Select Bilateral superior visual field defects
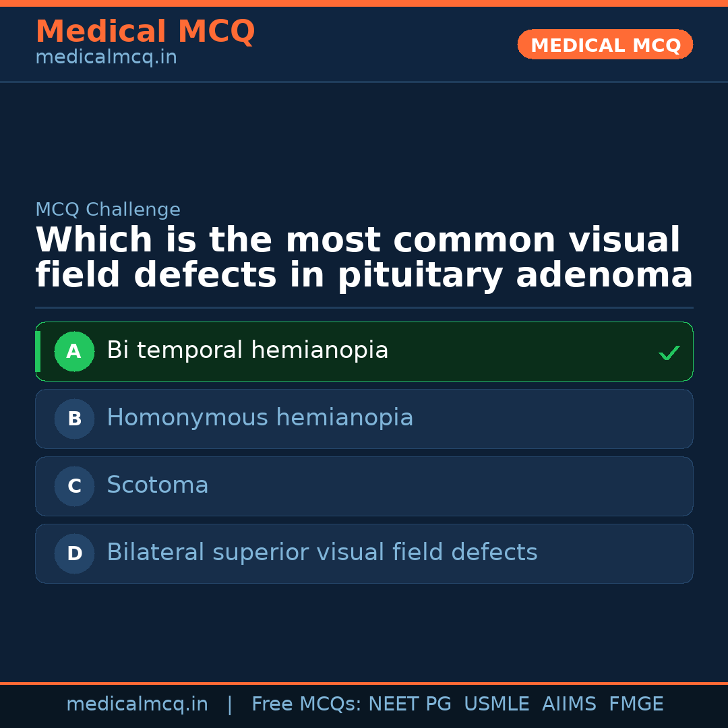Image resolution: width=728 pixels, height=728 pixels. pos(322,553)
